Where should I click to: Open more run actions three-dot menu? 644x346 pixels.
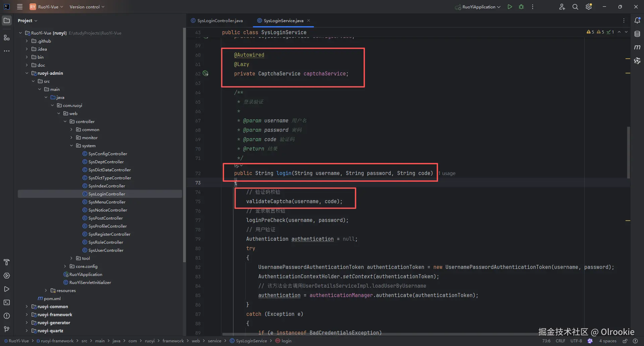pyautogui.click(x=533, y=7)
